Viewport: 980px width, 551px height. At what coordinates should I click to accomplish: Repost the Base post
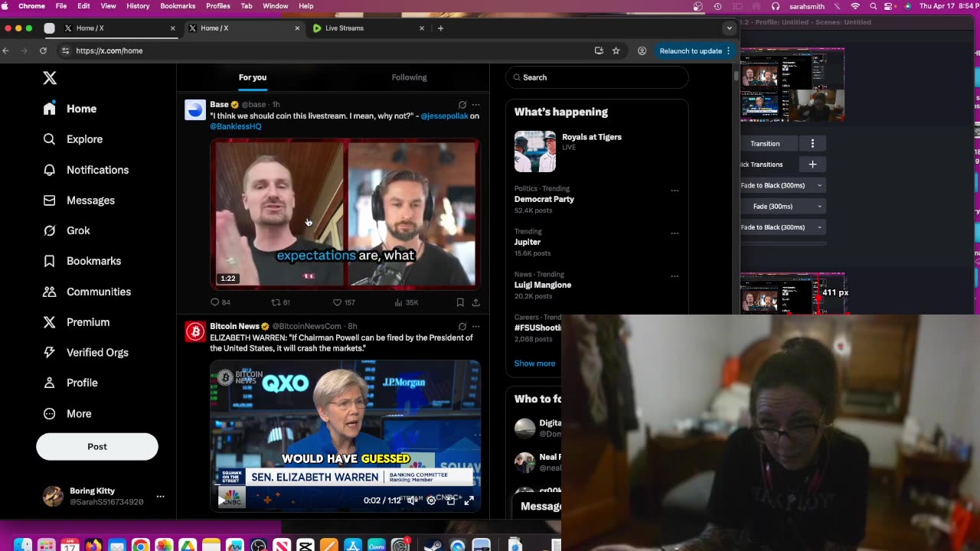tap(281, 302)
